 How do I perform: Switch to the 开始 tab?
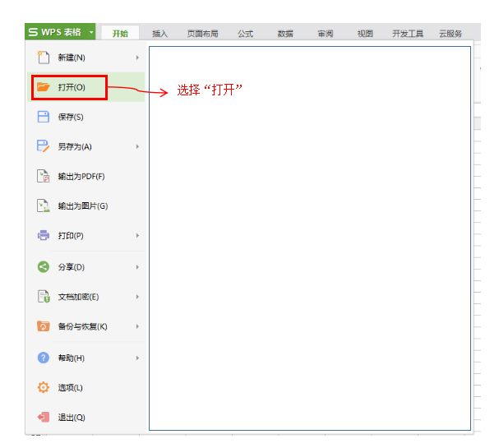120,33
